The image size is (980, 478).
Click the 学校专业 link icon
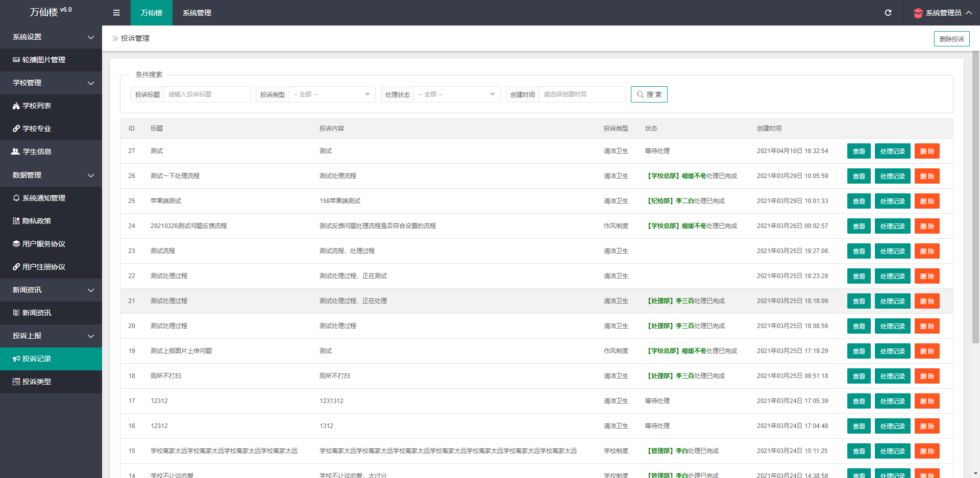coord(16,129)
